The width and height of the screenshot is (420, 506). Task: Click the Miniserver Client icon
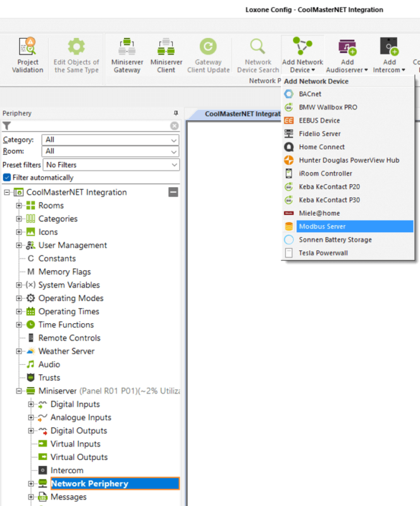click(x=166, y=47)
